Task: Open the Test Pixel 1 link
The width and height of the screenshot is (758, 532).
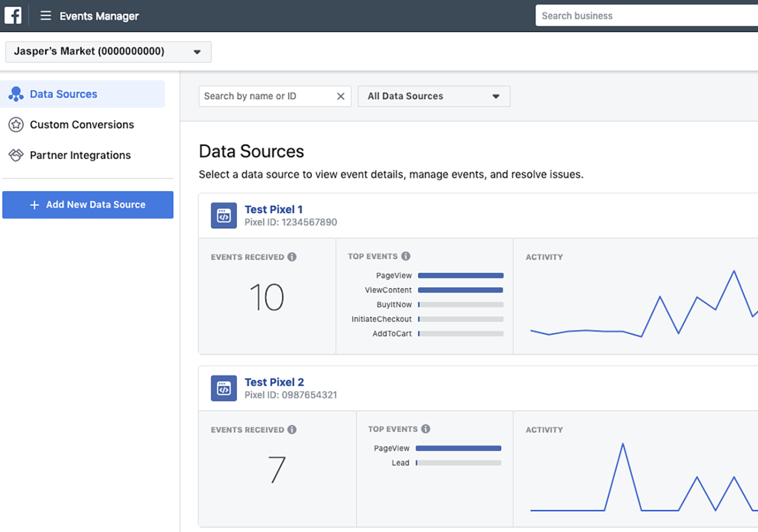Action: (274, 209)
